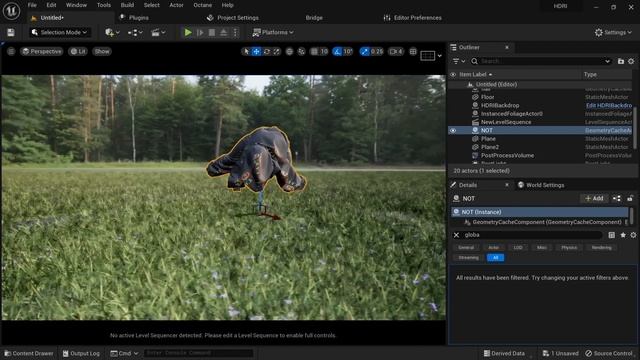Switch to the Bridge tab
This screenshot has height=360, width=640.
(314, 18)
